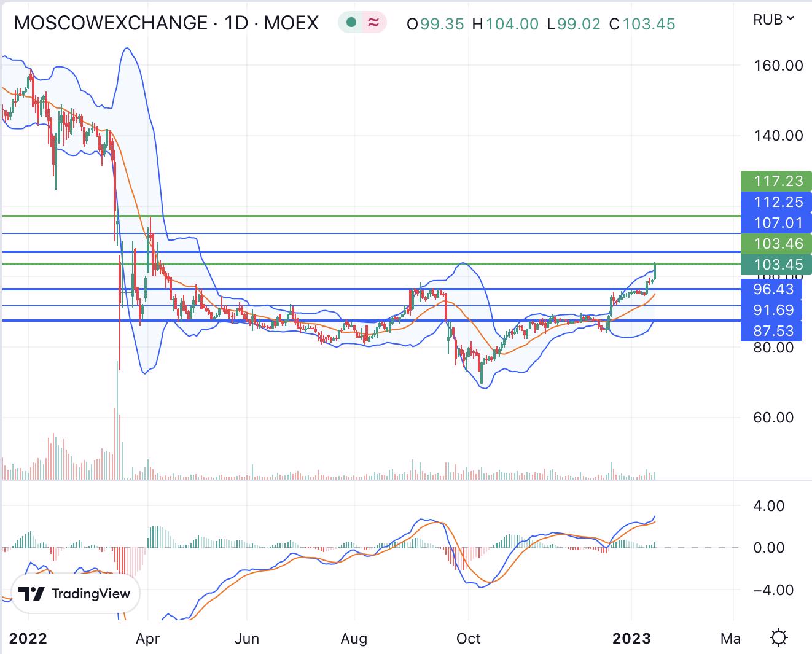The height and width of the screenshot is (654, 812).
Task: Select the 91.69 blue price label
Action: pos(773,310)
